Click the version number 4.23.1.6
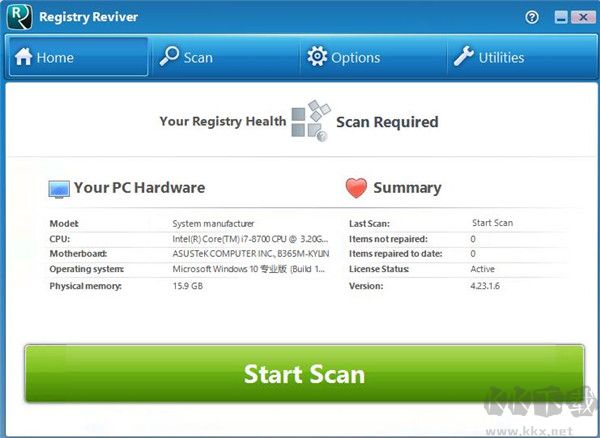Viewport: 600px width, 438px height. tap(485, 286)
